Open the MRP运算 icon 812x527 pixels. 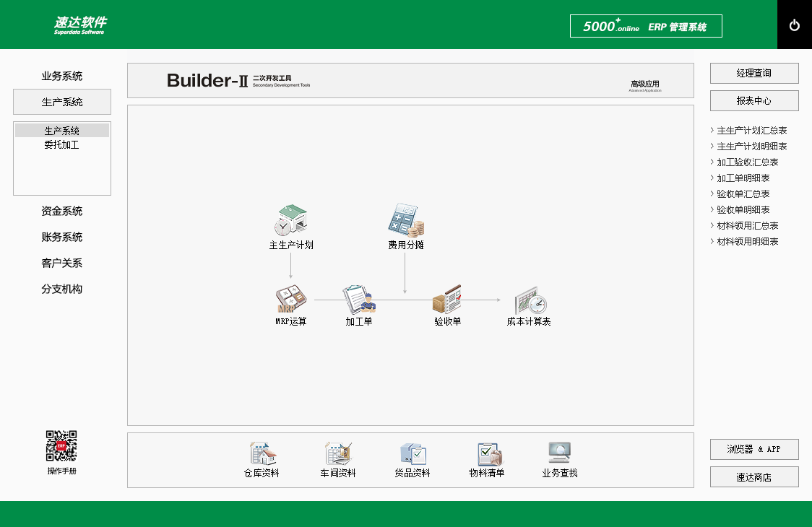[x=291, y=299]
